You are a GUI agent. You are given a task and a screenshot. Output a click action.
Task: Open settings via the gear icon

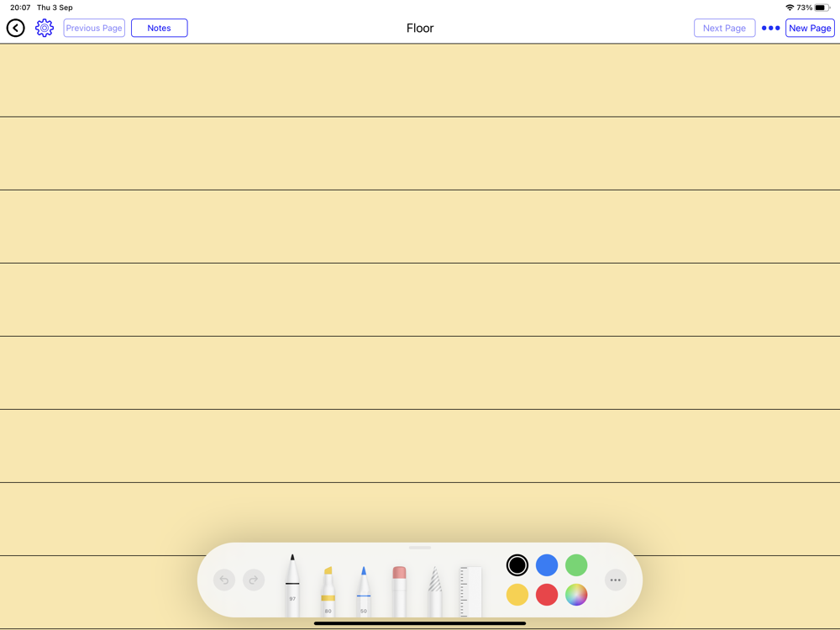(x=45, y=28)
